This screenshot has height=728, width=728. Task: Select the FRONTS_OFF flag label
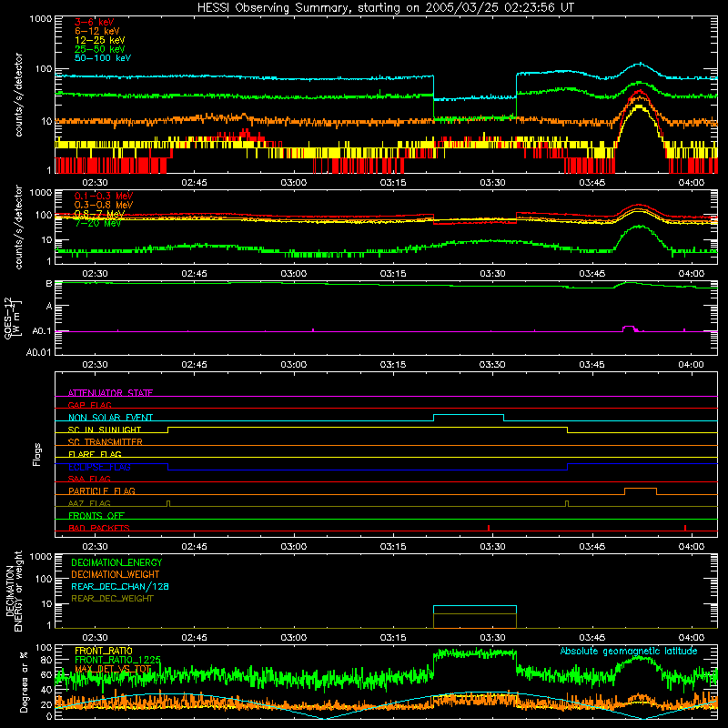coord(96,515)
